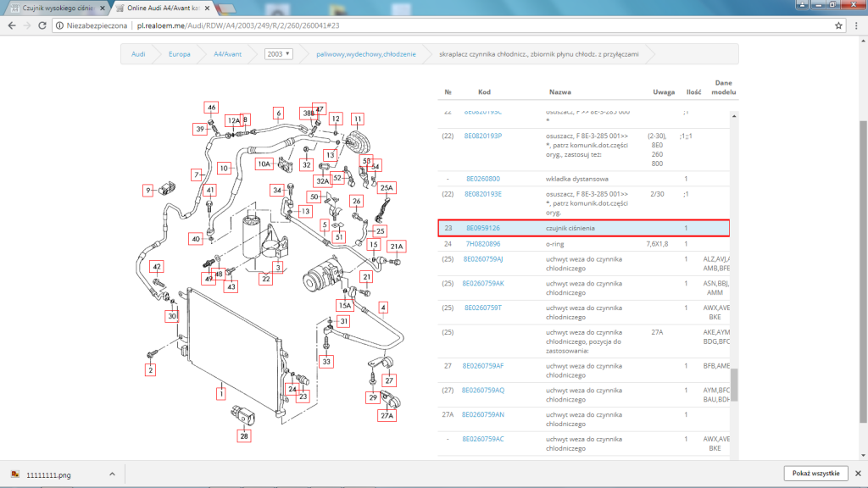This screenshot has height=488, width=868.
Task: Click Pokaż wszystkie downloads button
Action: point(816,474)
